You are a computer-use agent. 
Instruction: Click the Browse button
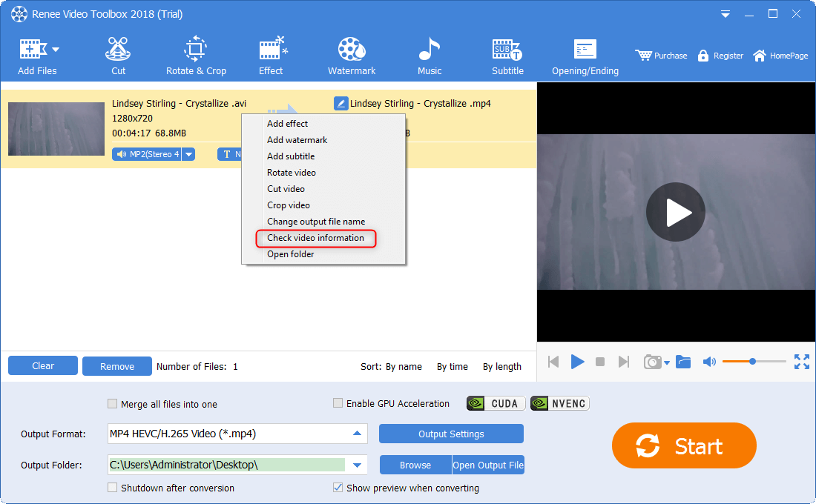coord(415,465)
